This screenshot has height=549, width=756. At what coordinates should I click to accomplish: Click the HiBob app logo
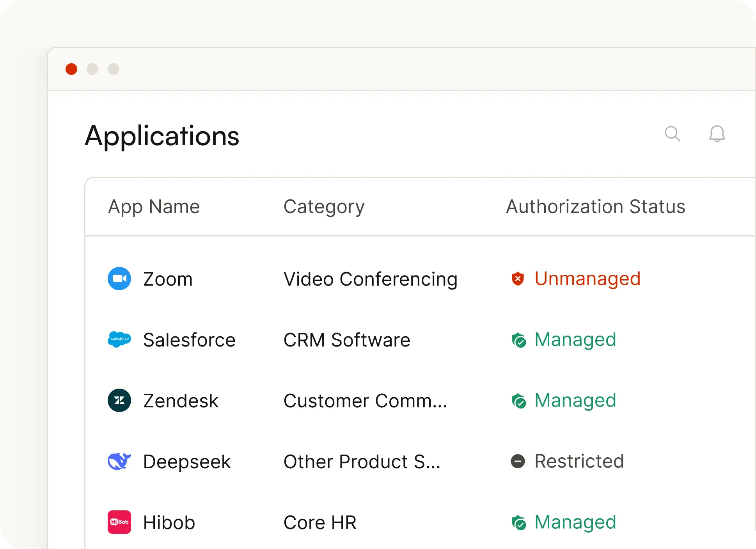(x=119, y=522)
